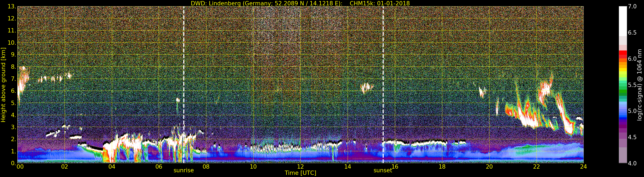Click the time axis tick label '06'

(x=159, y=167)
